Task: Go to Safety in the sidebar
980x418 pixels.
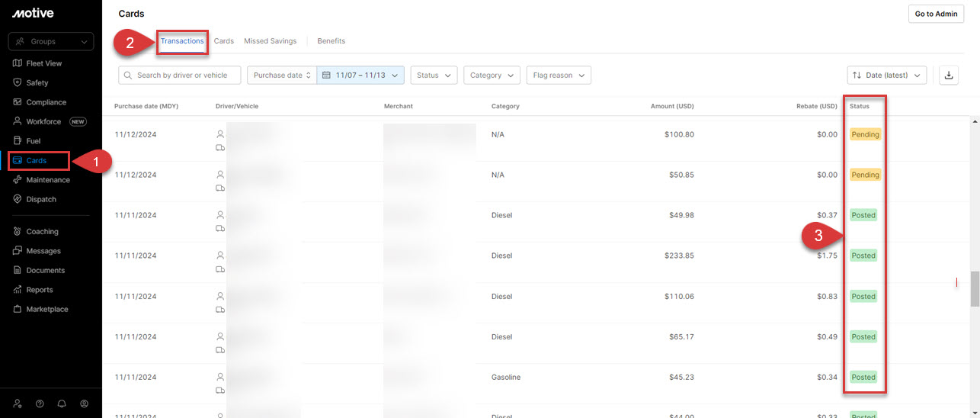Action: (37, 82)
